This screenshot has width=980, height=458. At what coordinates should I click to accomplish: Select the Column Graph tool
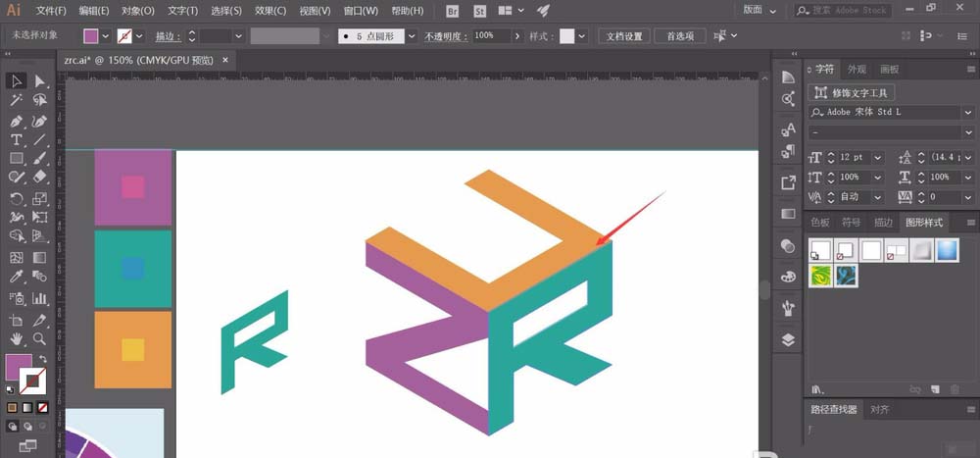pos(40,298)
